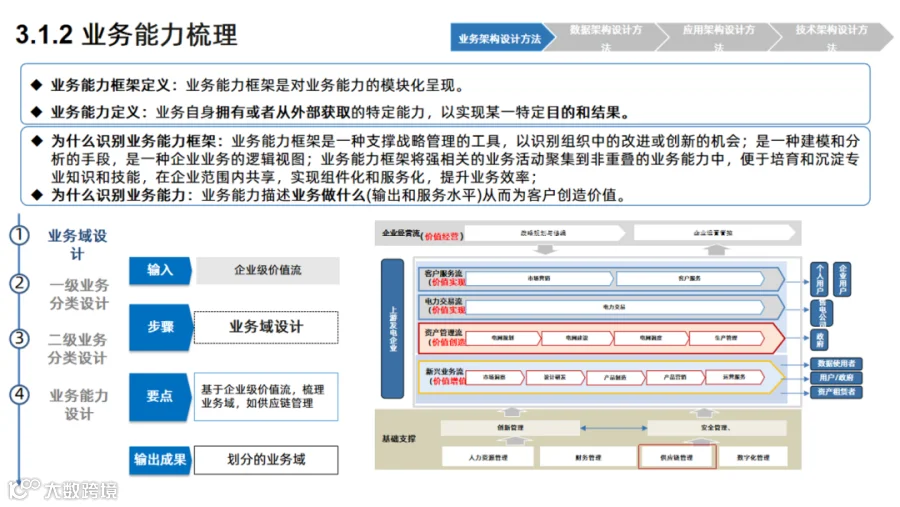This screenshot has height=507, width=900.
Task: Open the 应用架构设计方法 chevron tab
Action: click(719, 38)
